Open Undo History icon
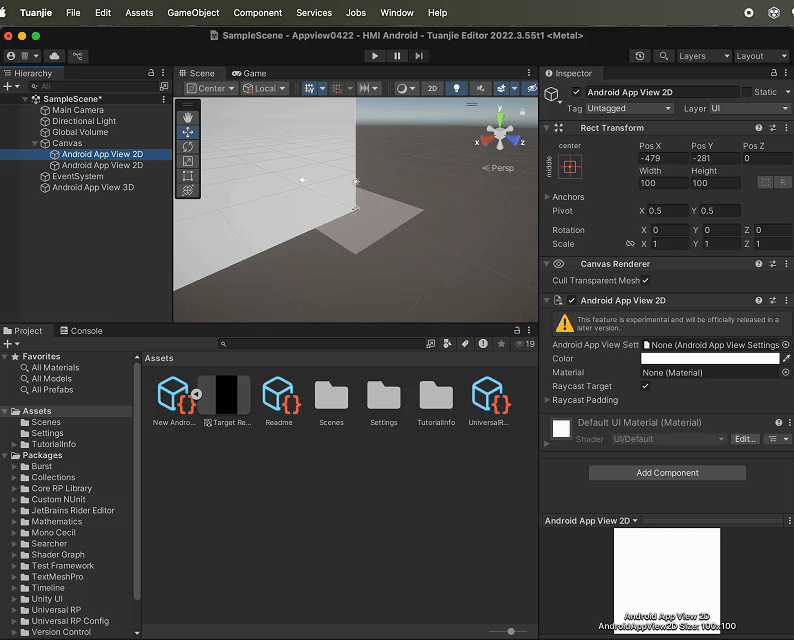 coord(640,56)
